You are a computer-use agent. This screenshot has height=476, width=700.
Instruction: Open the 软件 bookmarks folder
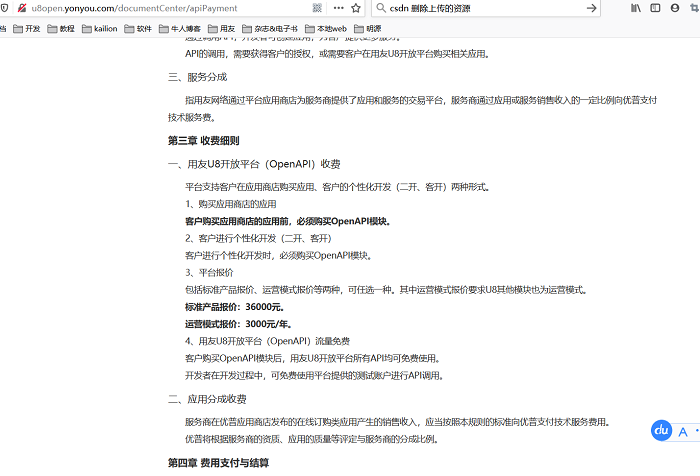point(138,29)
